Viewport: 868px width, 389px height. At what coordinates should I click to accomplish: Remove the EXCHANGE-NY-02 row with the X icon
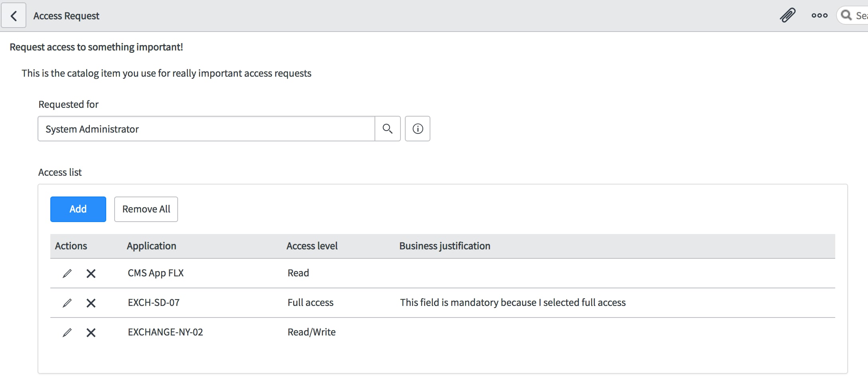(x=91, y=332)
